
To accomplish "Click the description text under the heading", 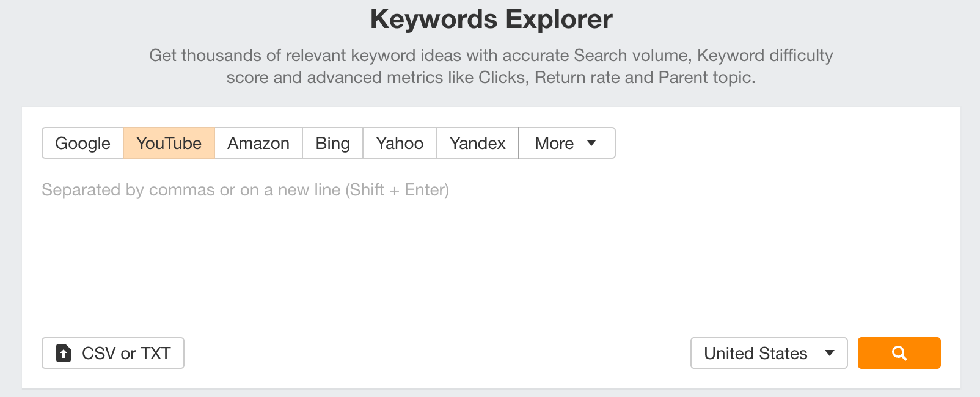I will click(x=491, y=66).
